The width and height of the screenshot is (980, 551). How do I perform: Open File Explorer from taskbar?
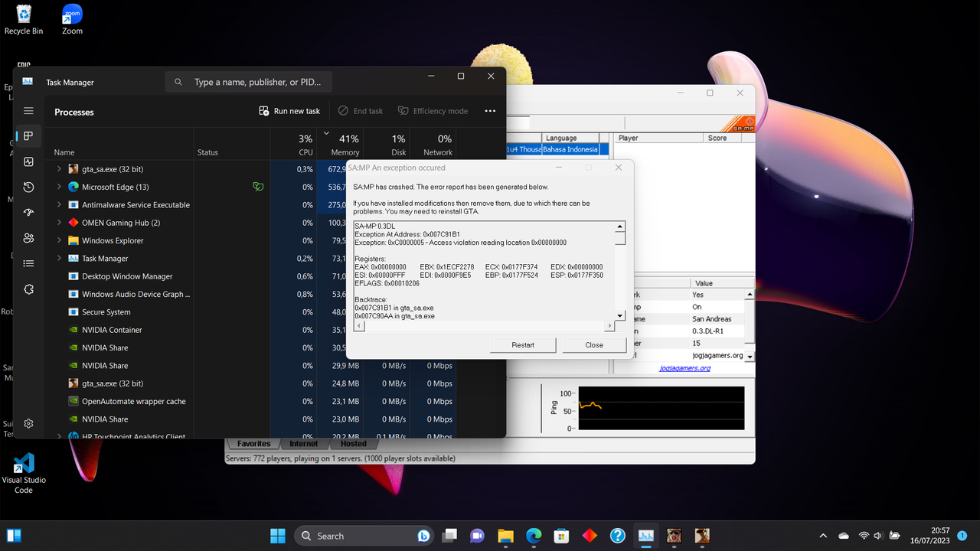505,536
